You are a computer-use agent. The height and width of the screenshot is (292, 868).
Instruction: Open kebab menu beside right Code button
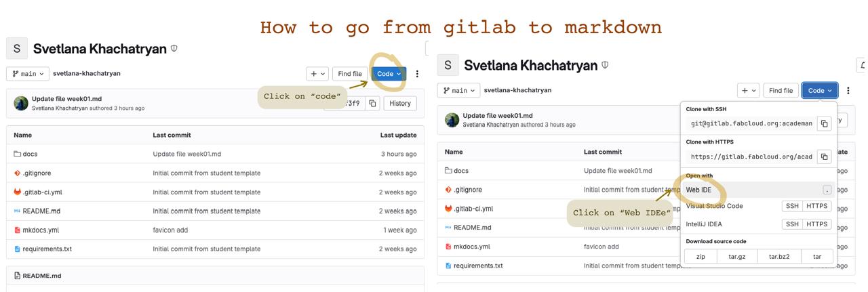[x=848, y=91]
